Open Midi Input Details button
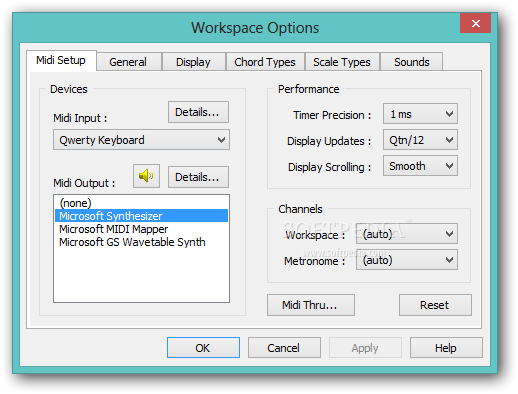The height and width of the screenshot is (394, 518). coord(198,112)
